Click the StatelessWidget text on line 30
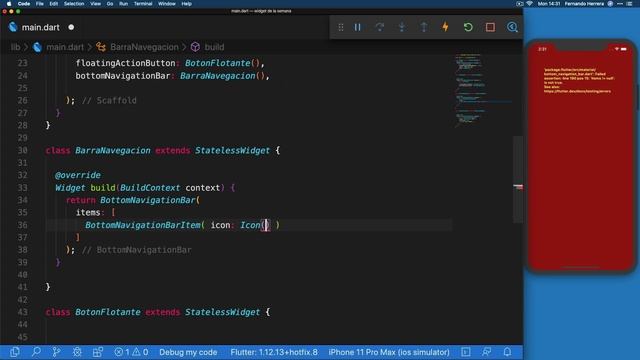Image resolution: width=640 pixels, height=360 pixels. pos(232,150)
